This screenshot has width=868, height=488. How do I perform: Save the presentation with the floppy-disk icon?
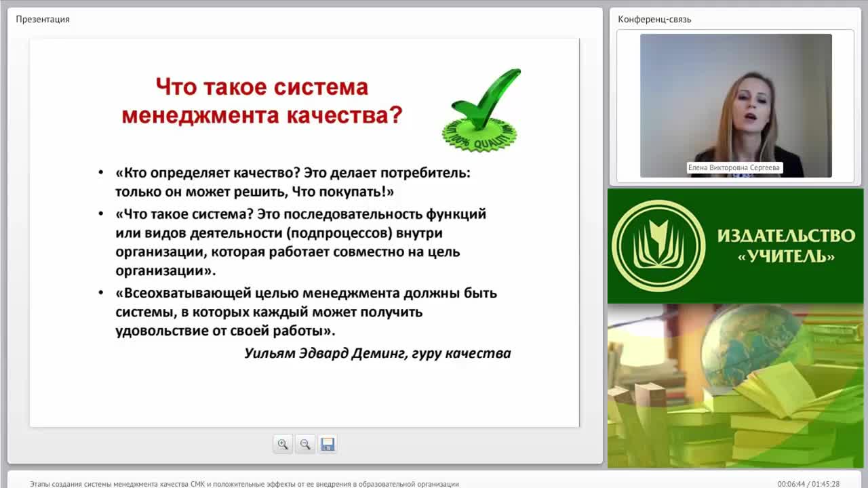(x=328, y=445)
